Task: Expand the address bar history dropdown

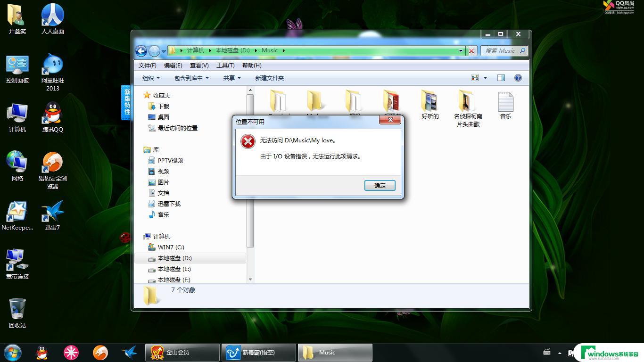Action: coord(461,51)
